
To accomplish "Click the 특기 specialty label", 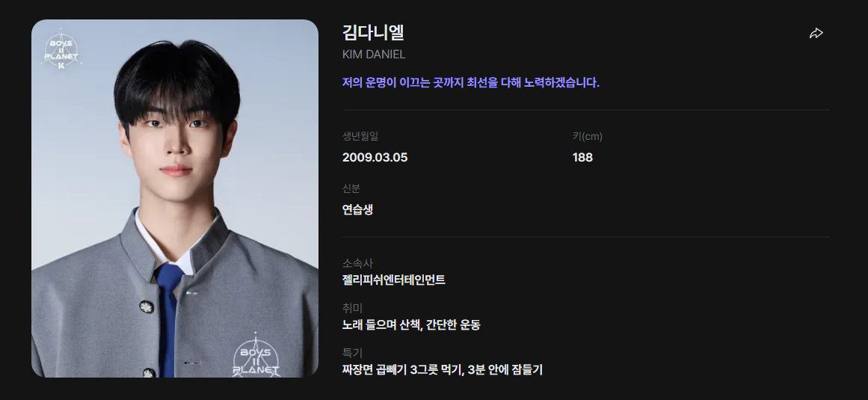I will (352, 353).
